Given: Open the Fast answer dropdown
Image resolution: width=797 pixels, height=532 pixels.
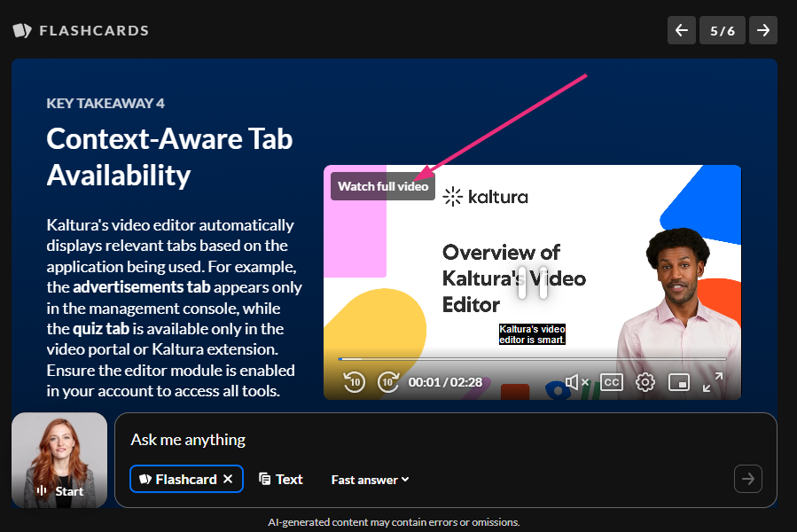Looking at the screenshot, I should click(370, 480).
